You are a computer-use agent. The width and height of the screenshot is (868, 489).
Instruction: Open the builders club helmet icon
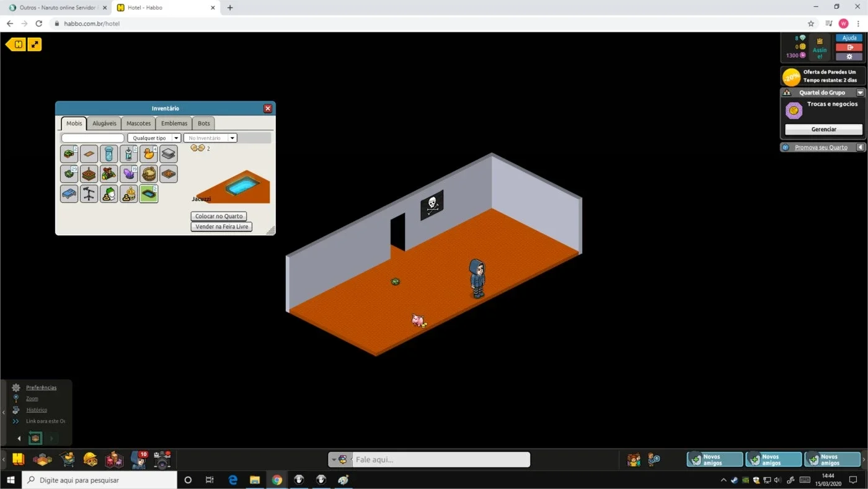pos(91,459)
